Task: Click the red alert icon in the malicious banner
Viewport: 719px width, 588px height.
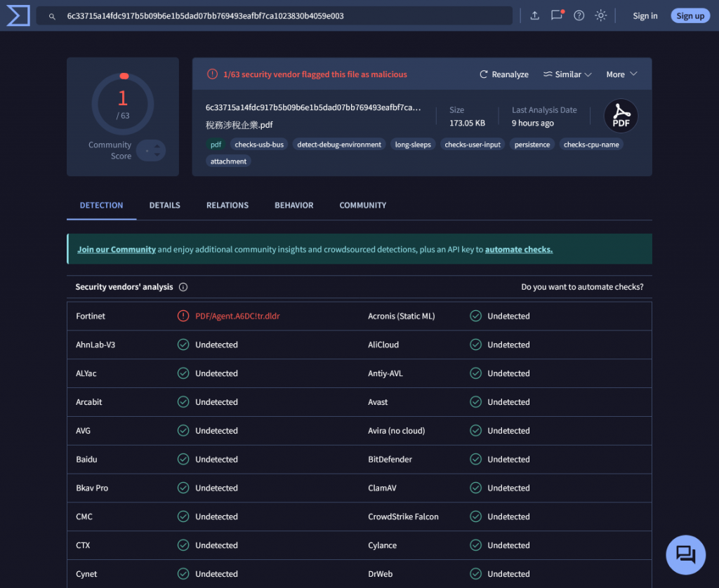Action: click(x=212, y=74)
